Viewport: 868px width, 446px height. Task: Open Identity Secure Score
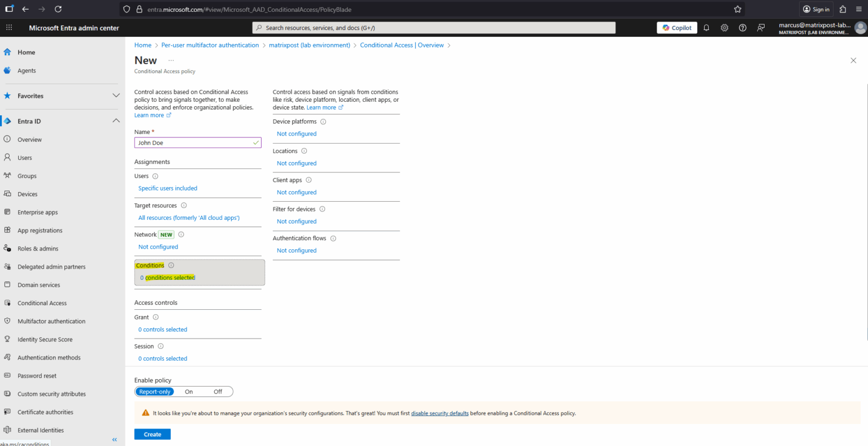[46, 339]
